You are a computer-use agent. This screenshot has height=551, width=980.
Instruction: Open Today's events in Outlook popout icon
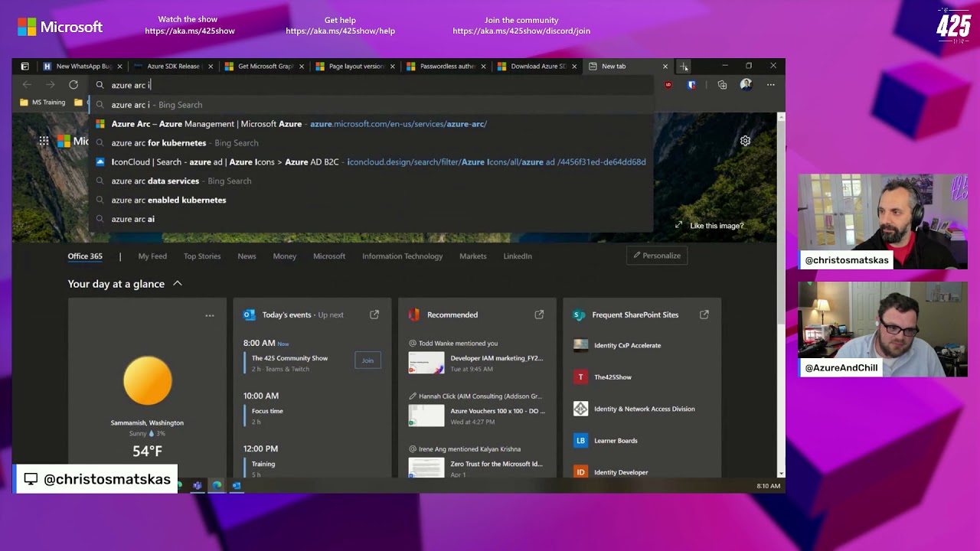click(x=374, y=315)
